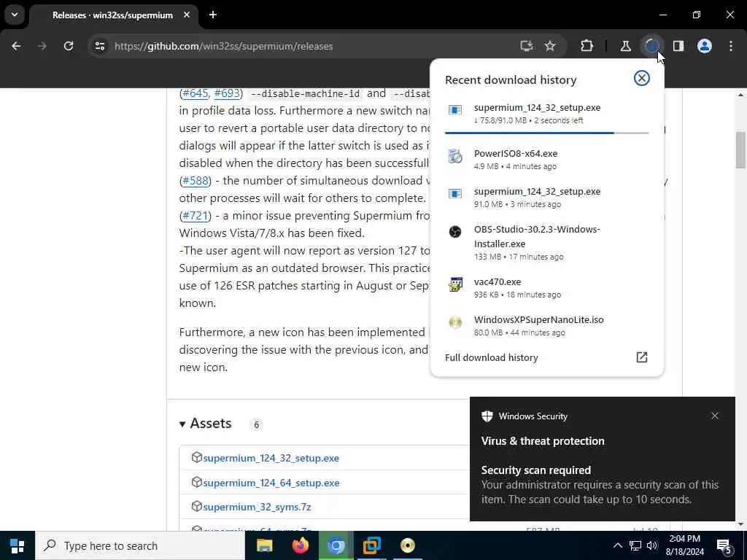Open issue link #588
The image size is (747, 560).
[196, 181]
